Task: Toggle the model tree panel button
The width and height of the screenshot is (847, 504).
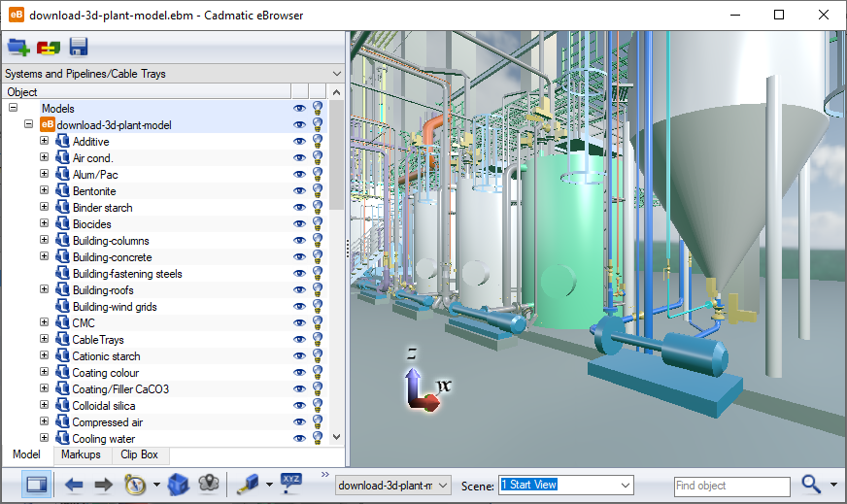Action: point(37,485)
